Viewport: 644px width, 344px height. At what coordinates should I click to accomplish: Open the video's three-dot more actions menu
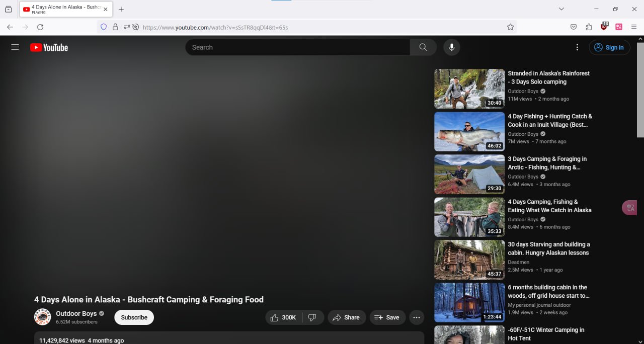(x=417, y=317)
